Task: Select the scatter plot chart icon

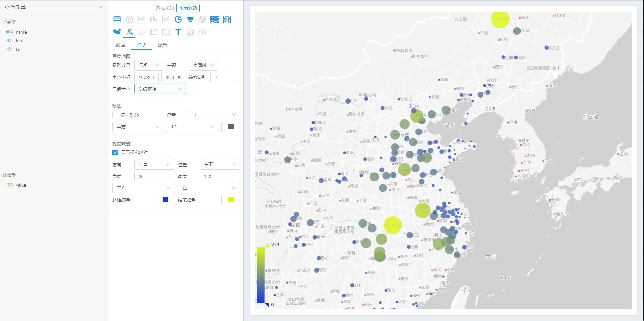Action: (166, 19)
